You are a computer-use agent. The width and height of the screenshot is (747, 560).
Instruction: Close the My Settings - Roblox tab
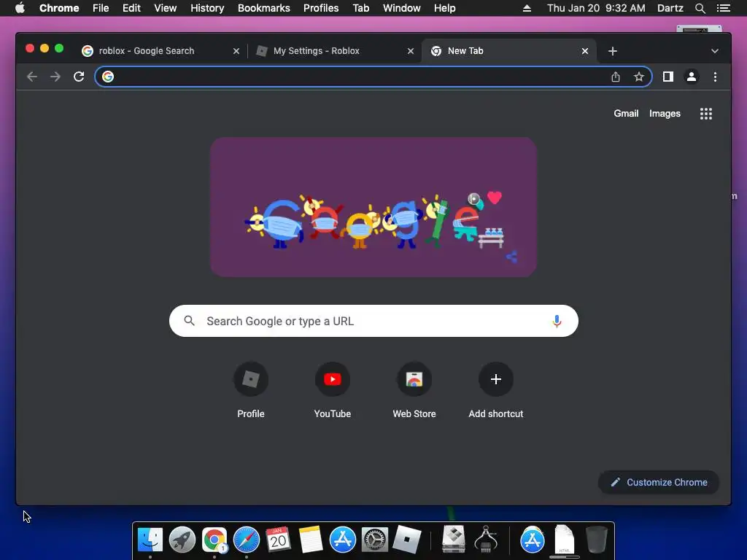411,51
